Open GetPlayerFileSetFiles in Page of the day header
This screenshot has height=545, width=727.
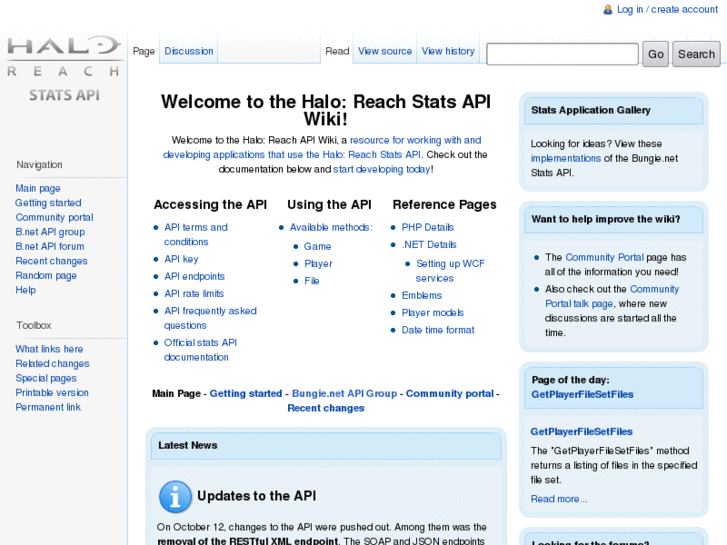pyautogui.click(x=582, y=394)
